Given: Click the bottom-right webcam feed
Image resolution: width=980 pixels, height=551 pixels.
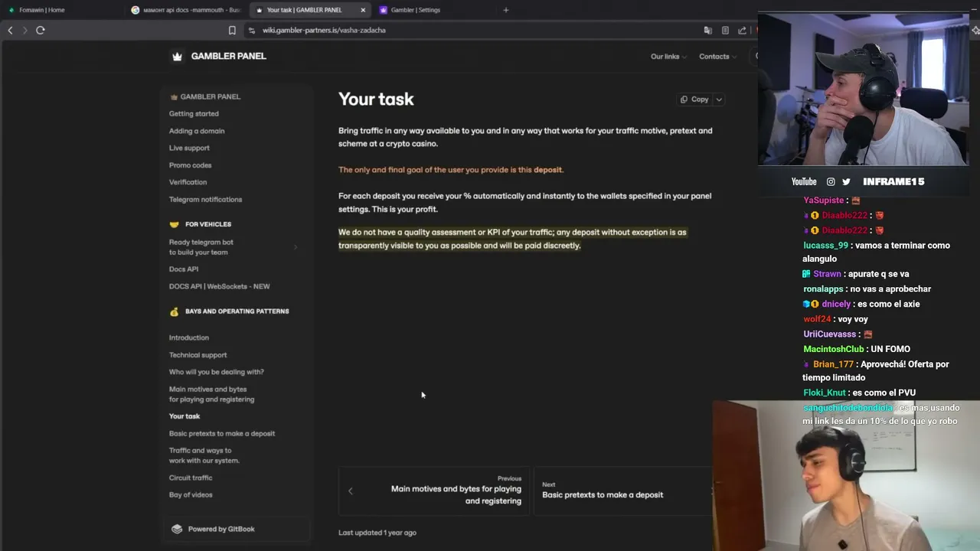Looking at the screenshot, I should pyautogui.click(x=846, y=476).
